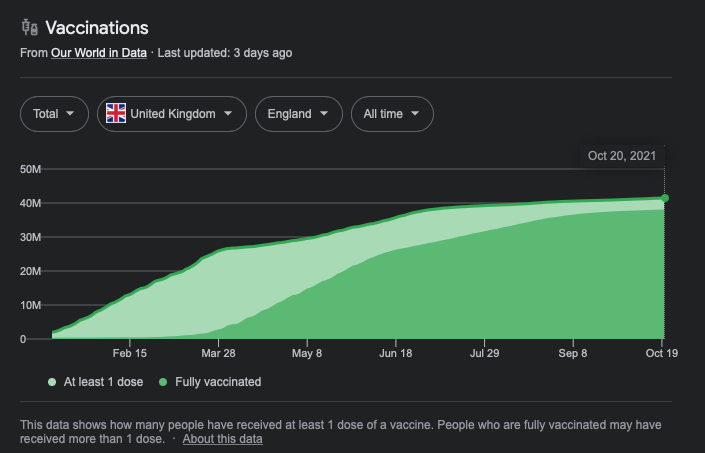Expand the United Kingdom dropdown arrow
The width and height of the screenshot is (705, 453).
(x=228, y=114)
